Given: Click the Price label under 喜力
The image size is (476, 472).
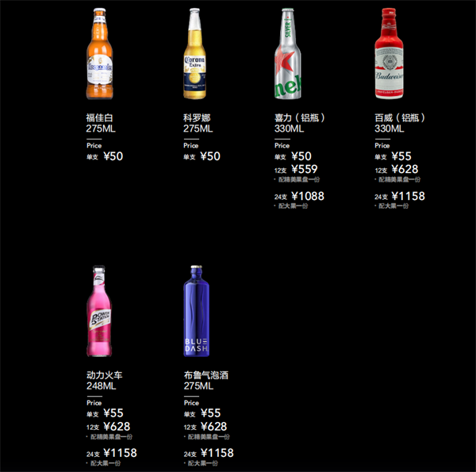Looking at the screenshot, I should (282, 146).
